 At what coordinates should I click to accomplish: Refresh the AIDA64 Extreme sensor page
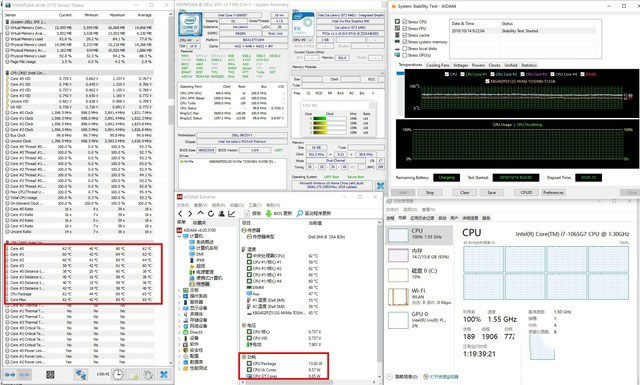coord(211,214)
